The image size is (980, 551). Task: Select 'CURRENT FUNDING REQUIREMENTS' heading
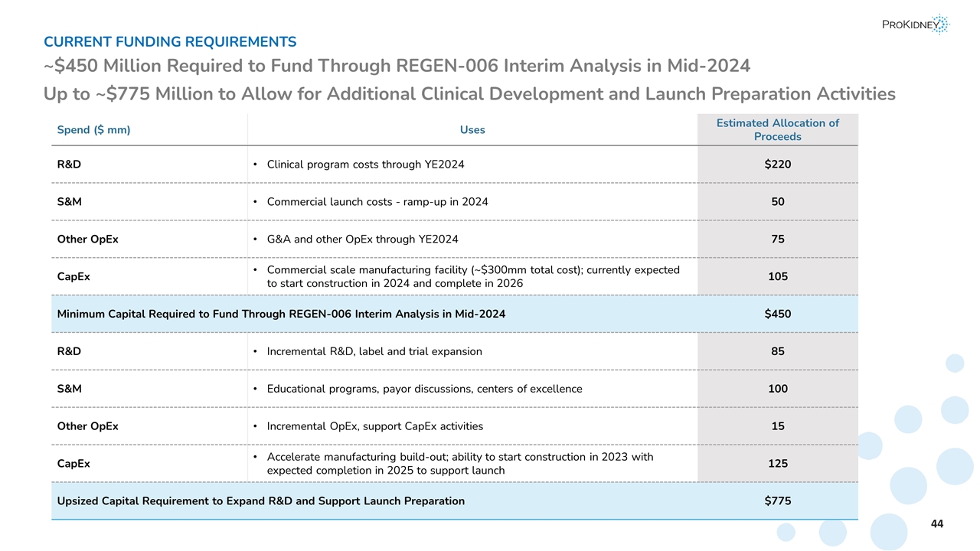(x=170, y=41)
